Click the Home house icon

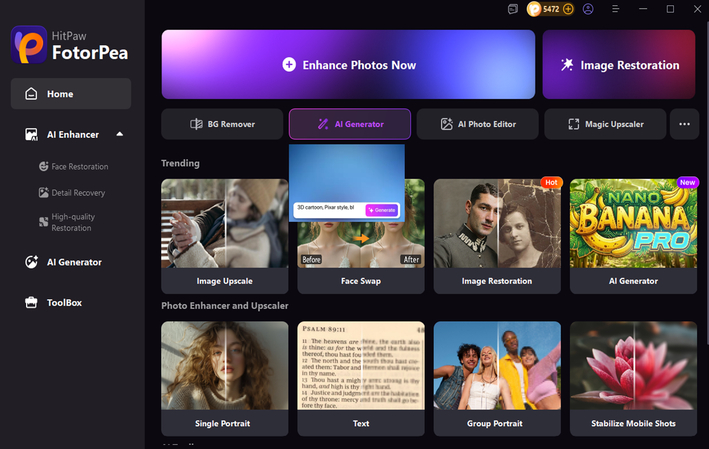[x=31, y=94]
